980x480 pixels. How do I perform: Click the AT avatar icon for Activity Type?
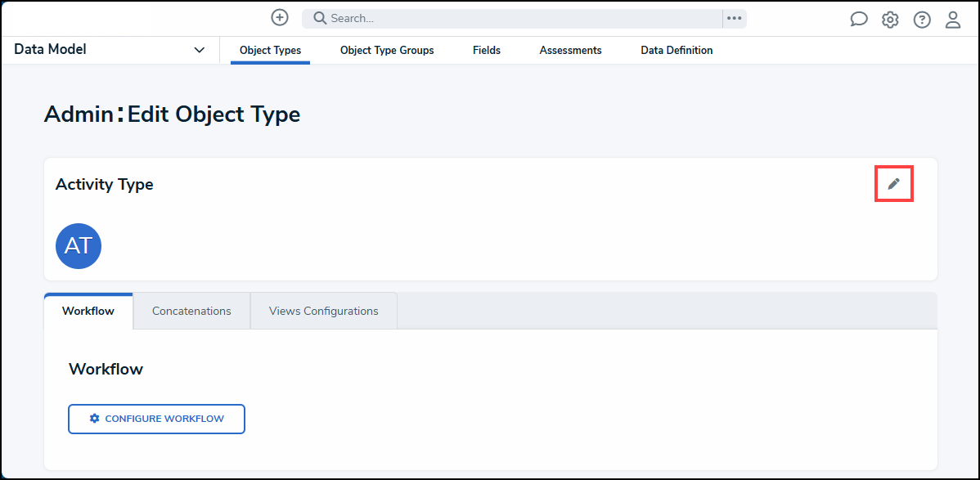[78, 245]
